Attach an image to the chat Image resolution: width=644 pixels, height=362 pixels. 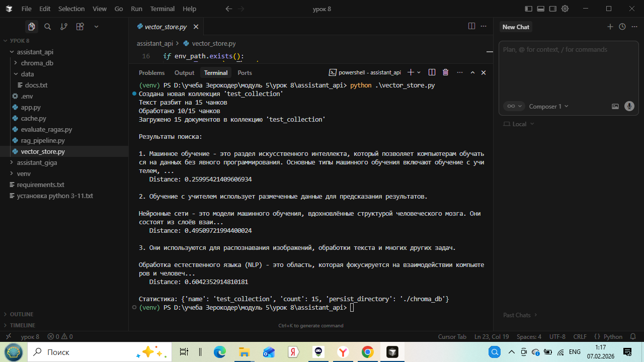coord(615,106)
